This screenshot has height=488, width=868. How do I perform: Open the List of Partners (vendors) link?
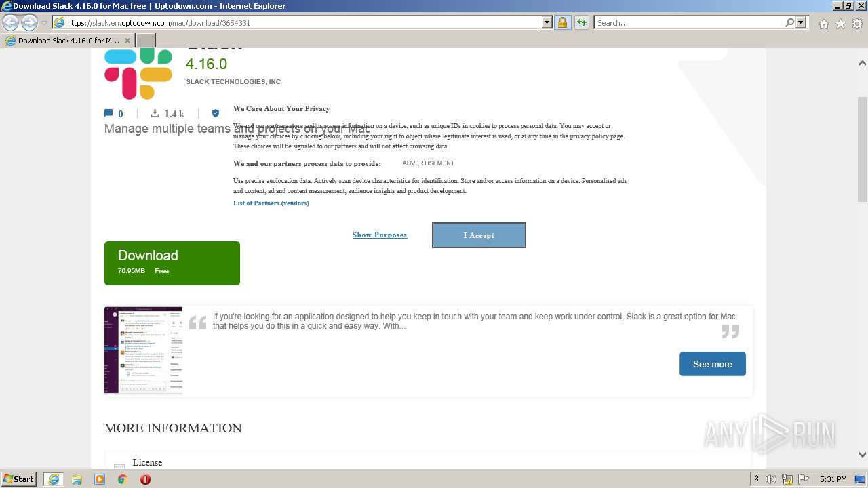(271, 203)
